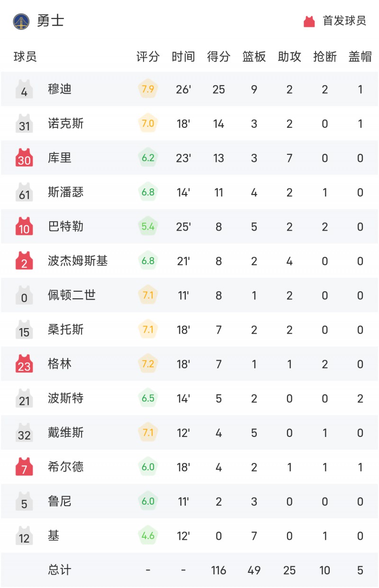
Task: Select Curry's red number 30 jersey icon
Action: (24, 158)
